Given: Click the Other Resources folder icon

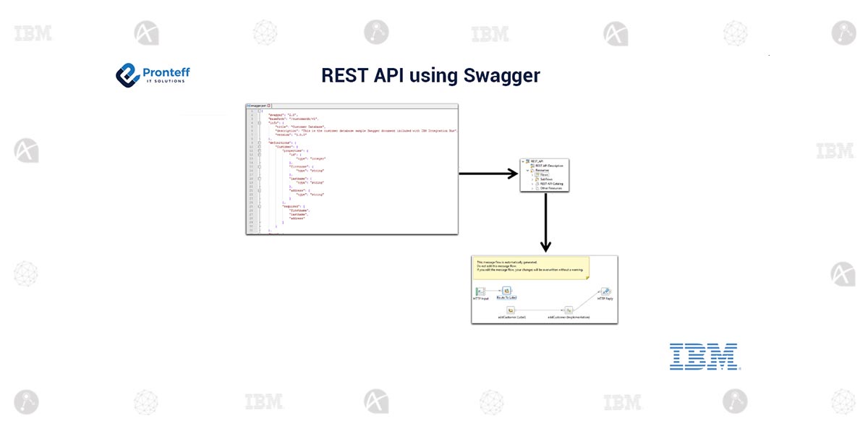Looking at the screenshot, I should click(537, 188).
